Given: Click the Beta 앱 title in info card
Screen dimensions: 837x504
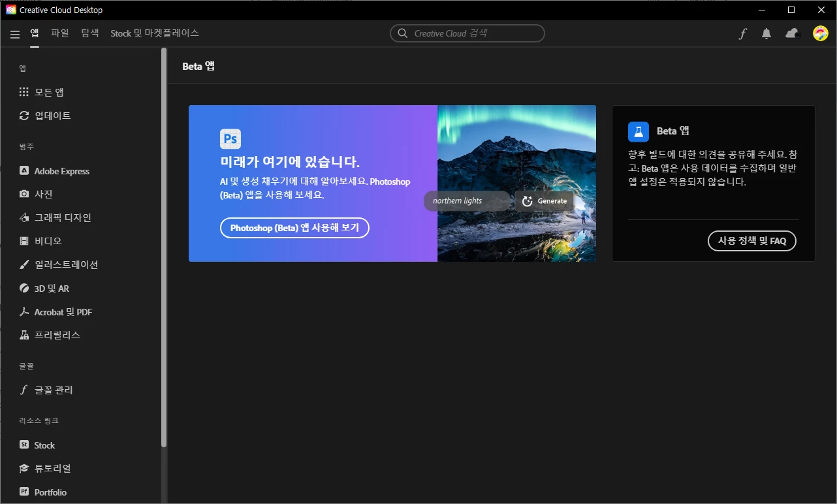Looking at the screenshot, I should (673, 131).
